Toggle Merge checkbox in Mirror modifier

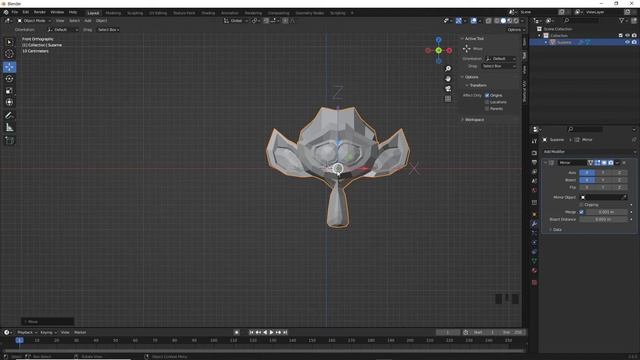(582, 212)
